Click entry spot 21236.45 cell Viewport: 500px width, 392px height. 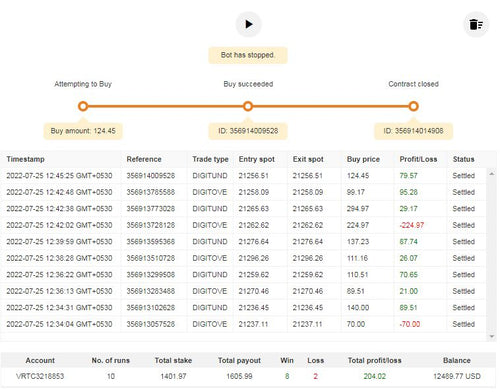point(254,308)
